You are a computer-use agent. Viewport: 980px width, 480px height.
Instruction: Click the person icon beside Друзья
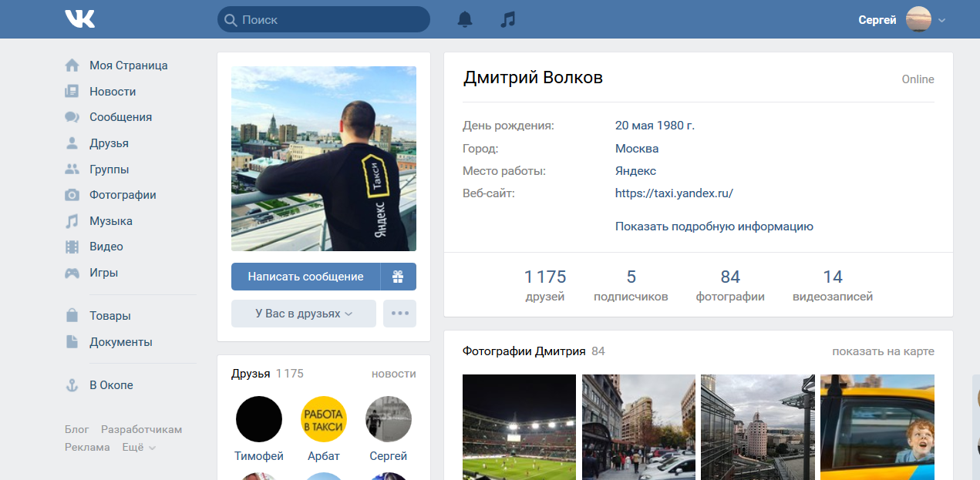click(72, 143)
